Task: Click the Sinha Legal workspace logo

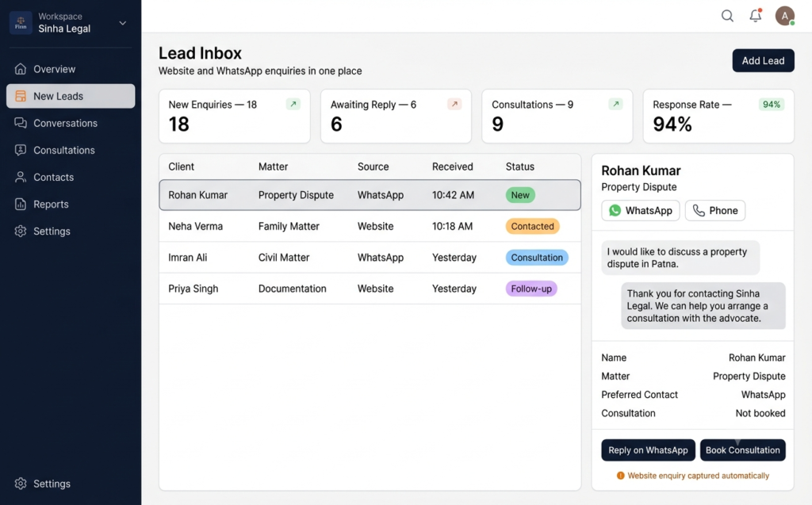Action: click(21, 23)
